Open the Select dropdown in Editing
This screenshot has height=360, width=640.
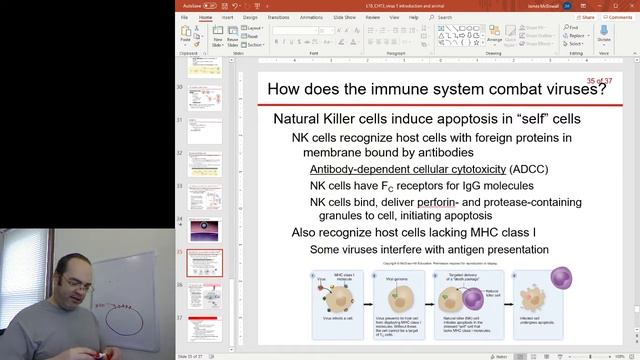(574, 44)
